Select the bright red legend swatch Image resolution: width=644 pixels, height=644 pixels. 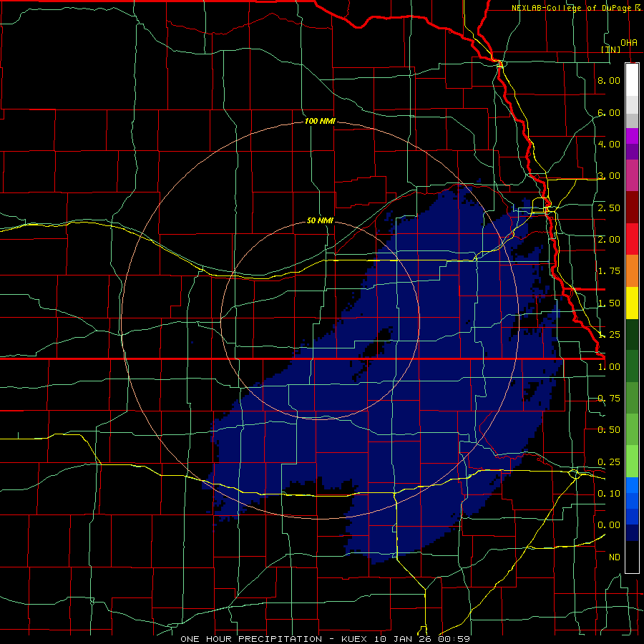[632, 239]
